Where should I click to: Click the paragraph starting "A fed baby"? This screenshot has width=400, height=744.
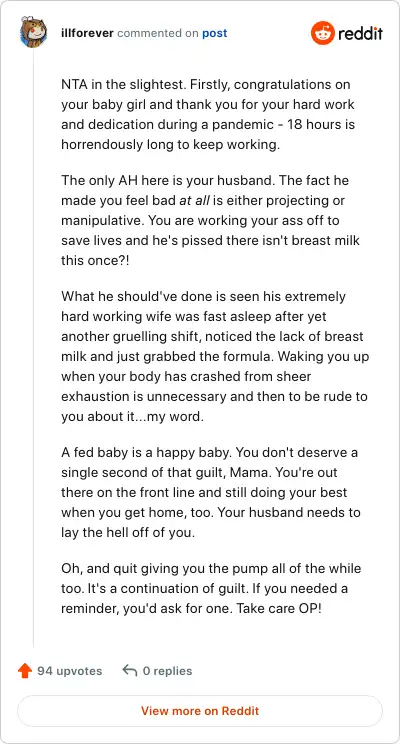211,492
